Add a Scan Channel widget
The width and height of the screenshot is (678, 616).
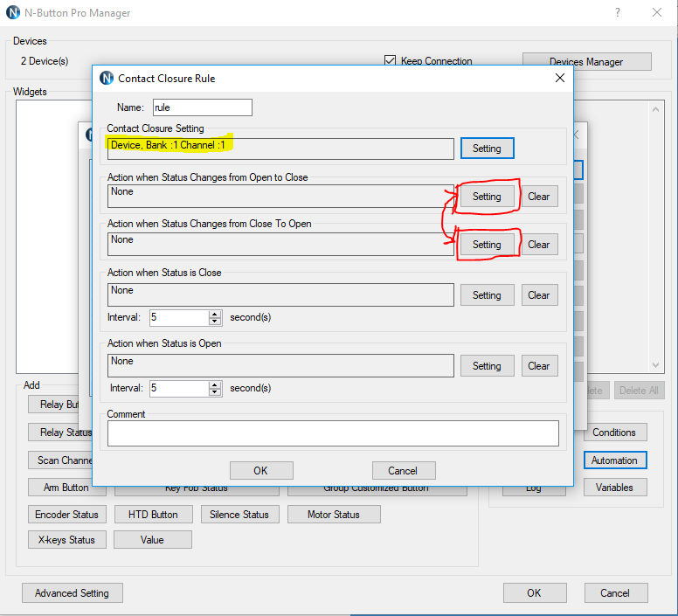60,460
